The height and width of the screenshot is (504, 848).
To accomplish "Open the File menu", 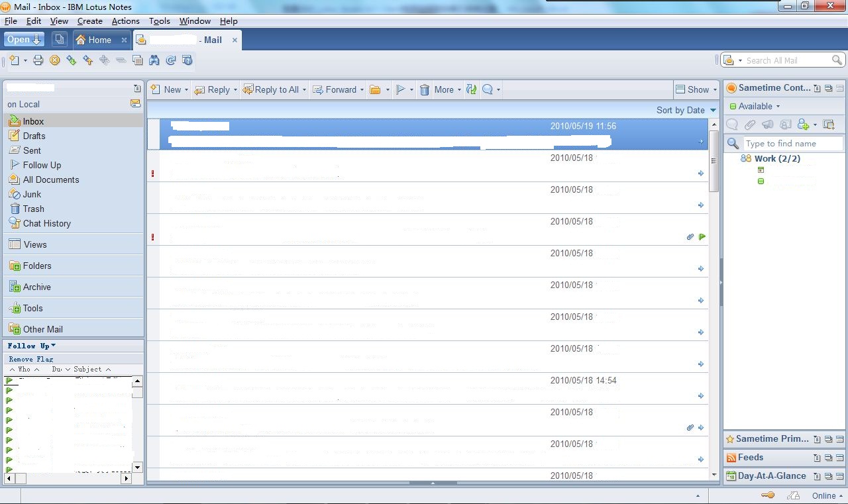I will 11,21.
